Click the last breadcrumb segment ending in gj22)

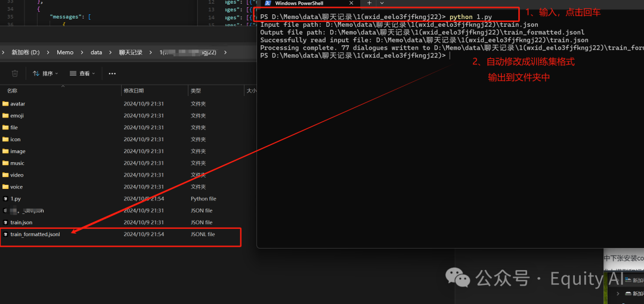click(188, 52)
